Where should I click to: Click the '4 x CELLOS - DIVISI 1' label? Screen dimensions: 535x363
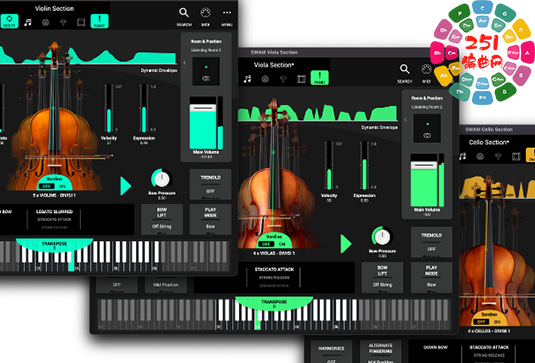click(489, 331)
